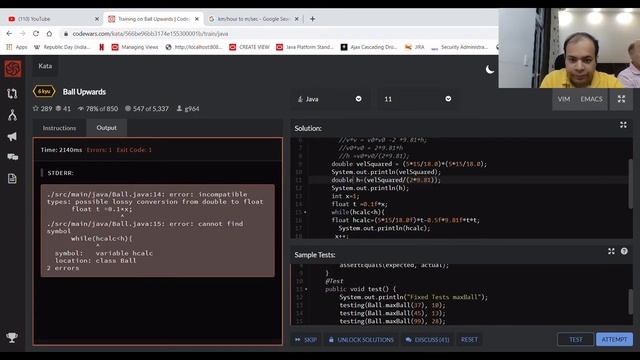Collapse the while loop fold arrow in Solution

pos(305,212)
